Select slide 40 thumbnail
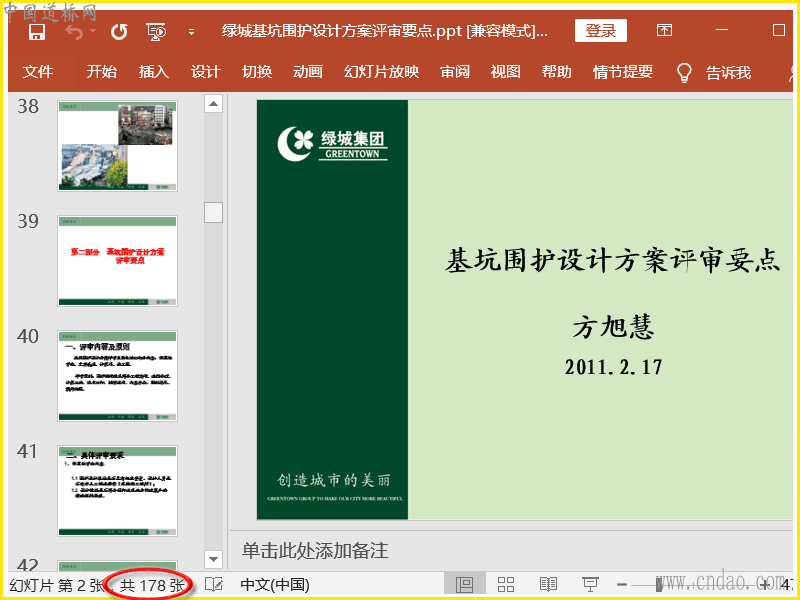This screenshot has width=800, height=600. tap(117, 376)
